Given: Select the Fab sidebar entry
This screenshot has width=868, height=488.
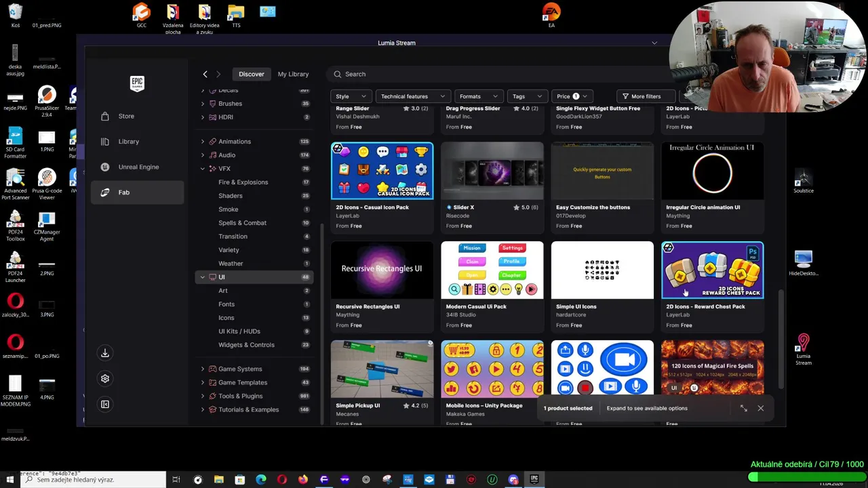Looking at the screenshot, I should click(138, 192).
